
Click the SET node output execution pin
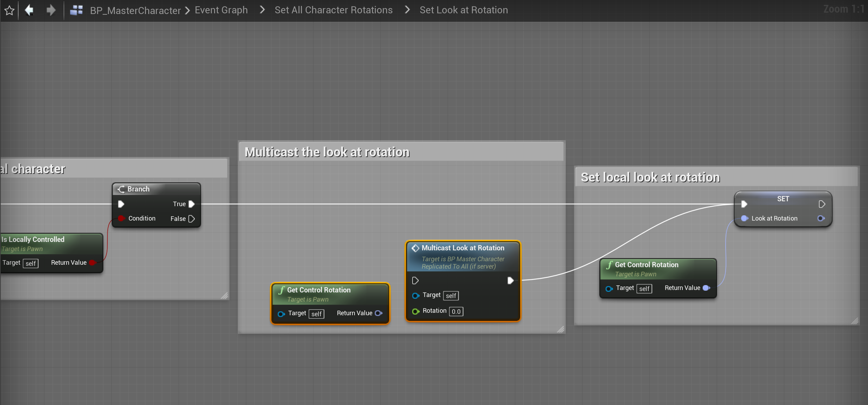point(822,204)
